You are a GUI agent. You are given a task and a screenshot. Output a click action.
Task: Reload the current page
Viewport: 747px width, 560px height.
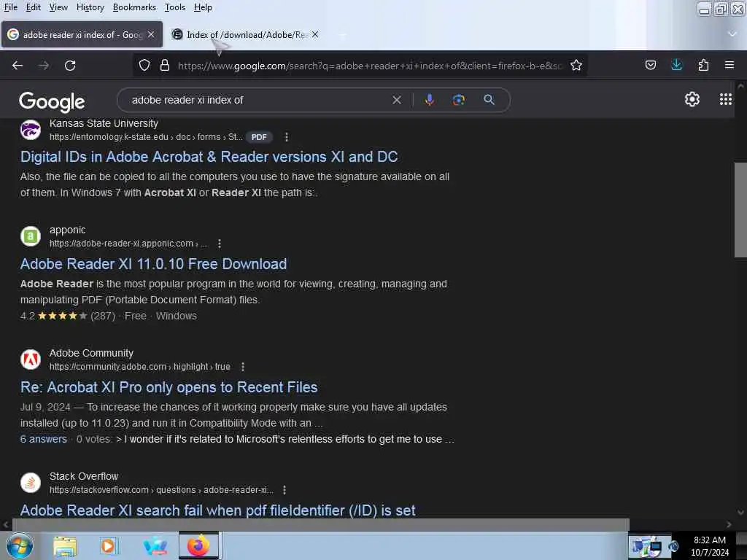click(x=70, y=65)
